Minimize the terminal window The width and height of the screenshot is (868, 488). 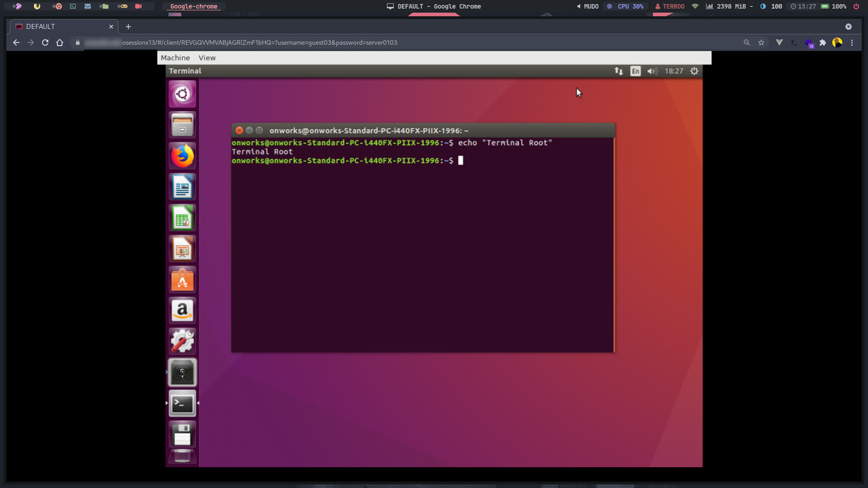249,130
